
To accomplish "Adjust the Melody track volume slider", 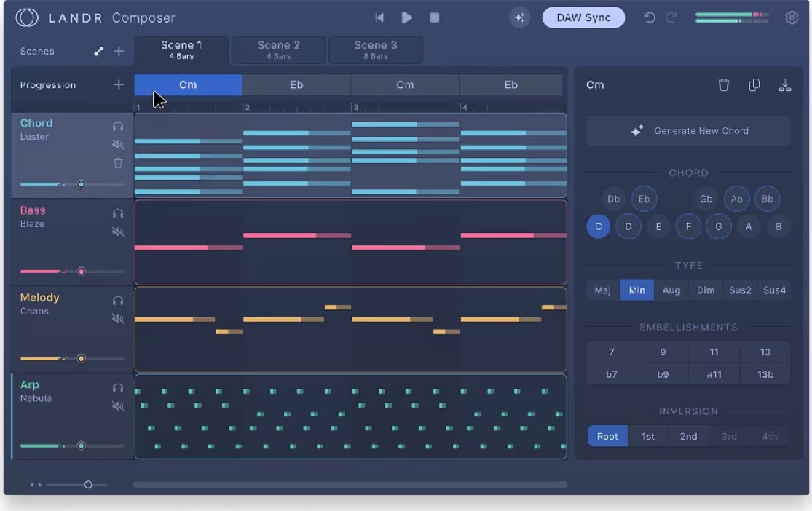I will tap(72, 358).
